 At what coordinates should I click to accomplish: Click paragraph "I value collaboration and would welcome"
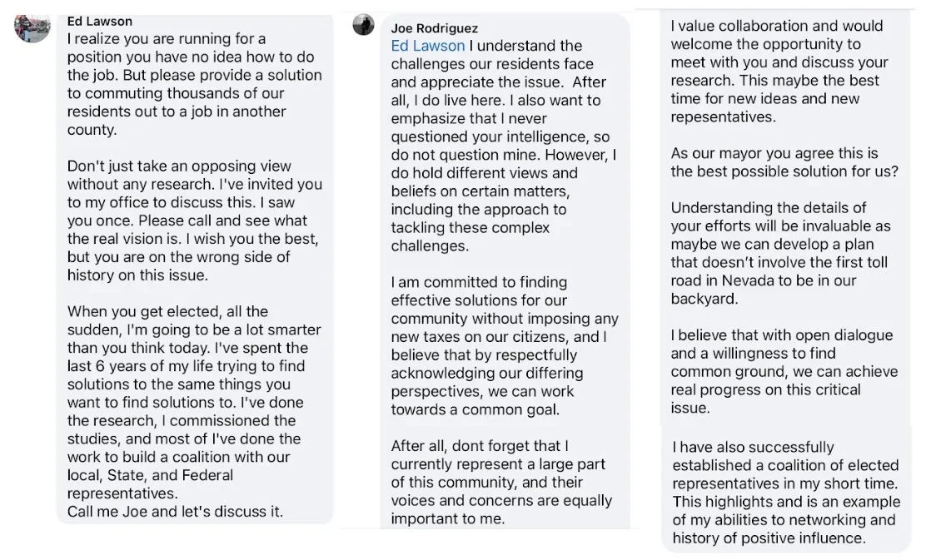click(779, 72)
